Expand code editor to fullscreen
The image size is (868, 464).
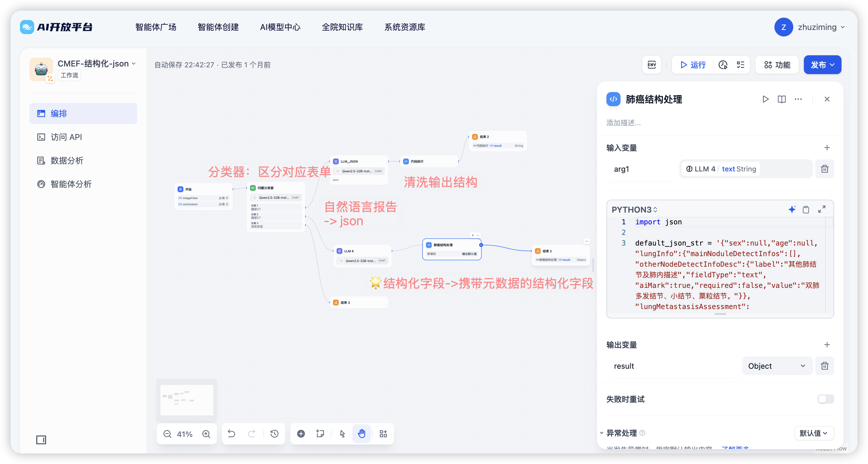(x=822, y=209)
